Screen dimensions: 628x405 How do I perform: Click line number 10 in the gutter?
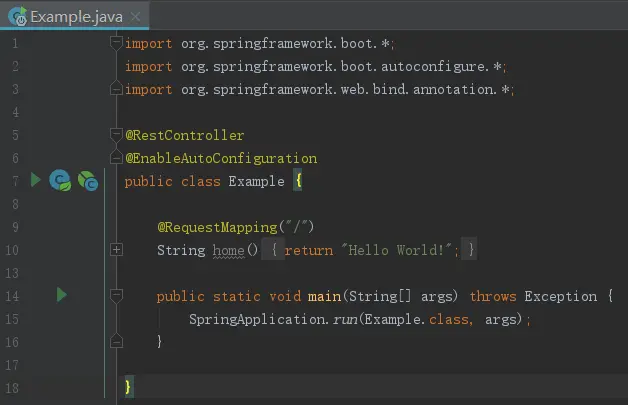click(x=12, y=250)
